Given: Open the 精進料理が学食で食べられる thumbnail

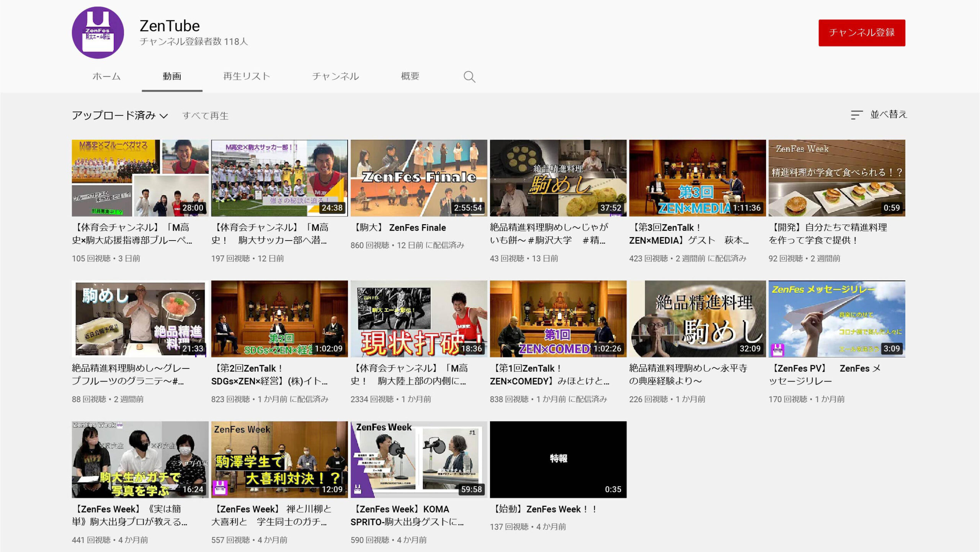Looking at the screenshot, I should tap(836, 178).
